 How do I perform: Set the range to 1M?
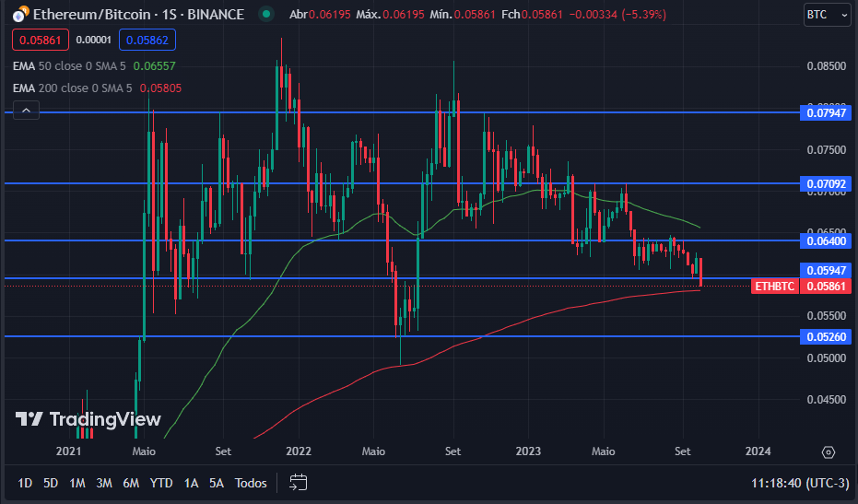77,483
